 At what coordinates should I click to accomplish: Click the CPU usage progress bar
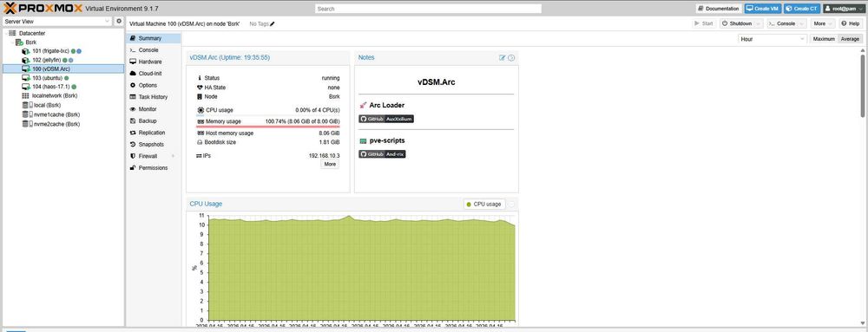click(268, 115)
